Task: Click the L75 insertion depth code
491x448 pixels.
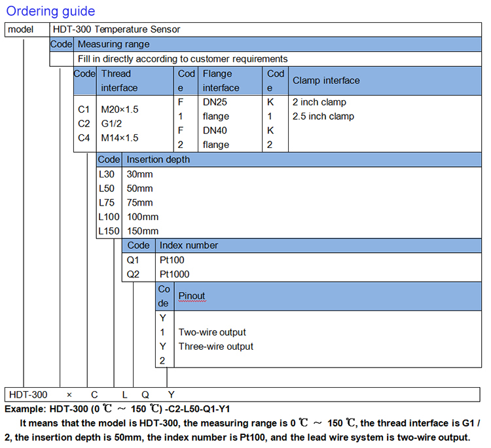Action: pyautogui.click(x=107, y=202)
